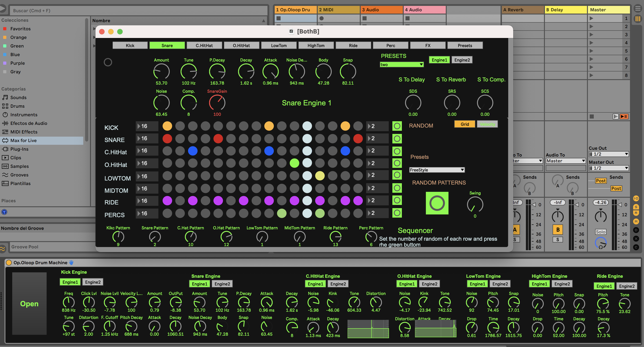The width and height of the screenshot is (644, 347).
Task: Open the FreeStyle presets dropdown
Action: tap(436, 170)
